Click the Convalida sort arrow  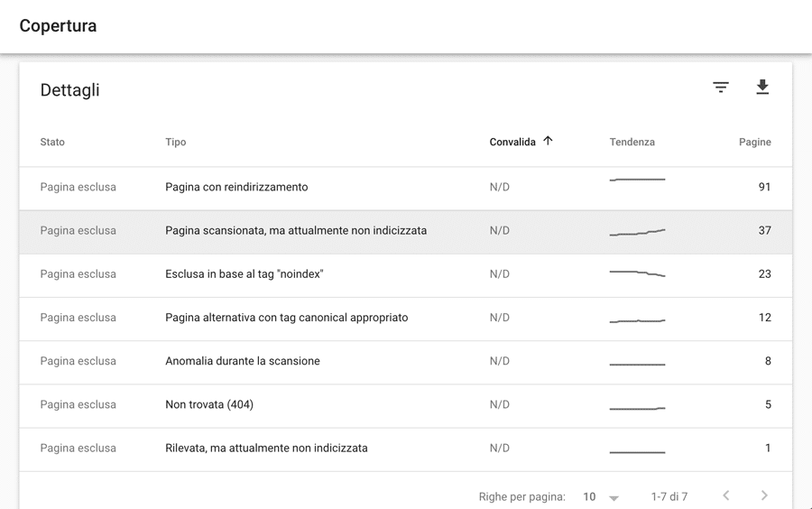click(x=548, y=141)
